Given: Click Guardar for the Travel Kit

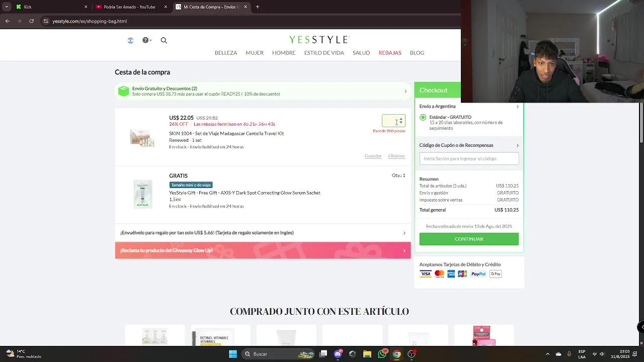Looking at the screenshot, I should pos(373,156).
